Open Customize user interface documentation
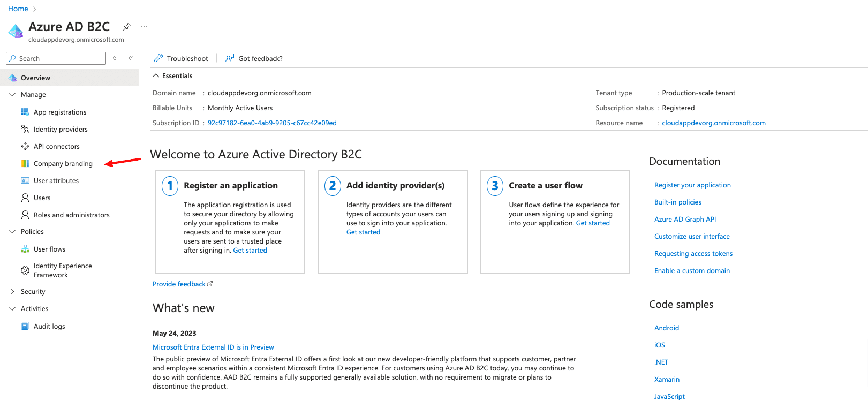The image size is (868, 401). [692, 236]
